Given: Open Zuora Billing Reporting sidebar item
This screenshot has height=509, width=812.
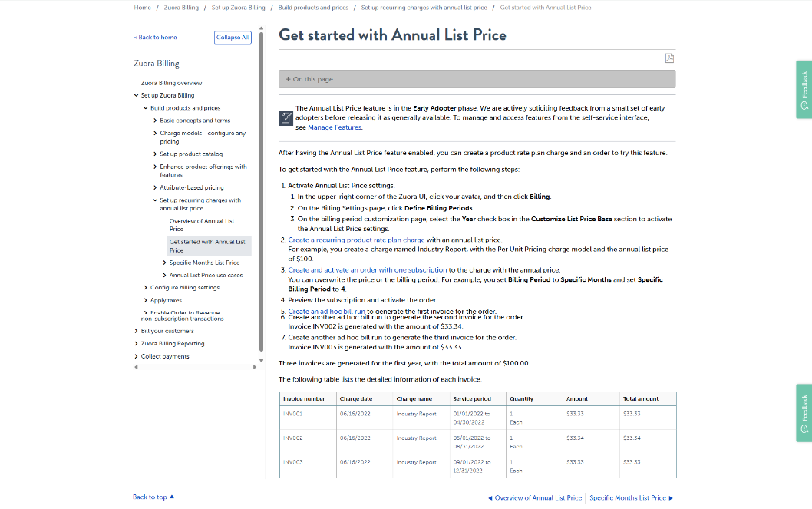Looking at the screenshot, I should [x=173, y=343].
